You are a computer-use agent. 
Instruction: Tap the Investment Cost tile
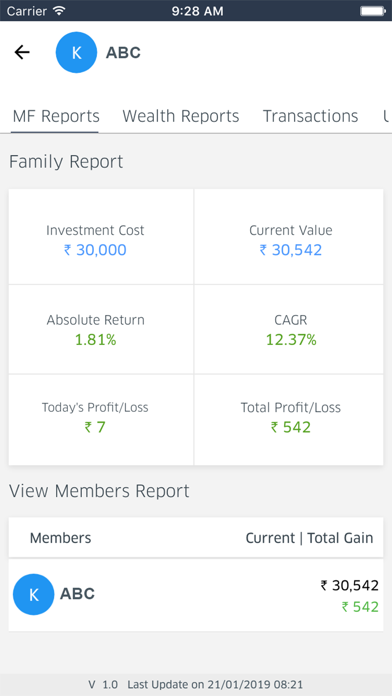[101, 237]
